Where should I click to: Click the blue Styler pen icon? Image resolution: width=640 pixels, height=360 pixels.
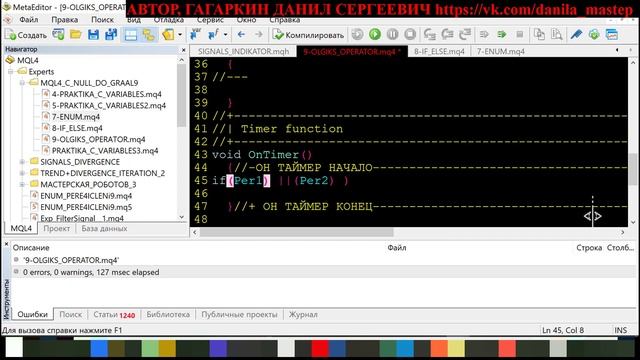pyautogui.click(x=576, y=35)
